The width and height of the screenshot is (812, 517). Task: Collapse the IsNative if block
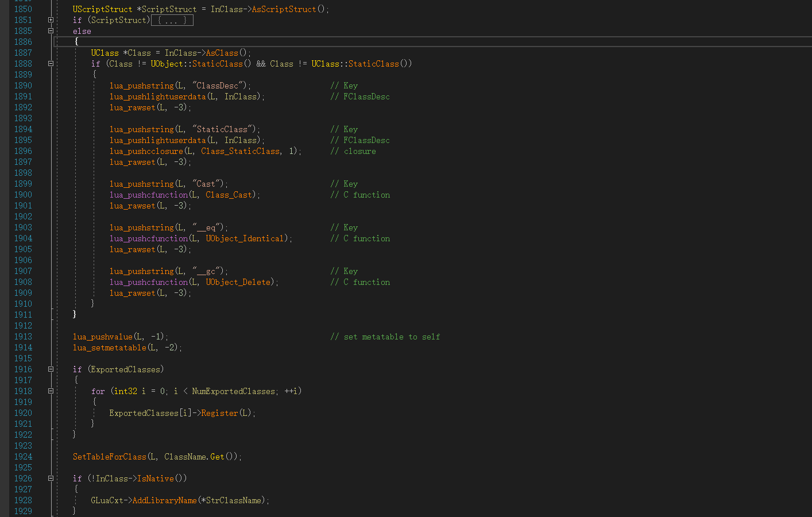click(x=51, y=479)
